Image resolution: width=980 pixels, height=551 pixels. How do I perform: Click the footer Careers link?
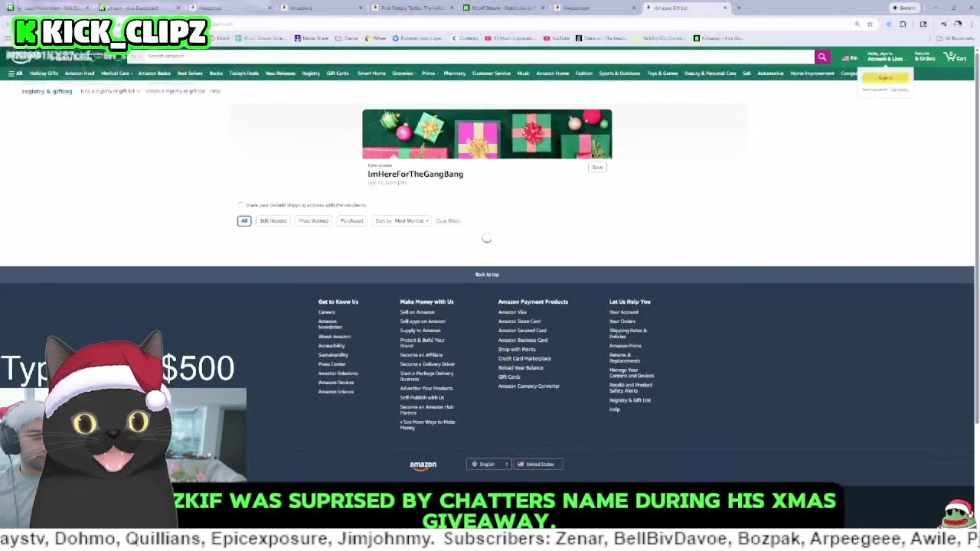pyautogui.click(x=327, y=312)
